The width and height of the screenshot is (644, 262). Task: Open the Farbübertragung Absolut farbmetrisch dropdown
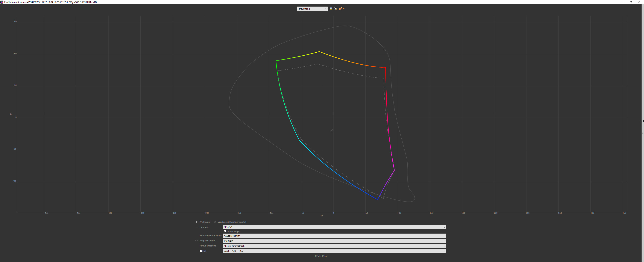(334, 246)
